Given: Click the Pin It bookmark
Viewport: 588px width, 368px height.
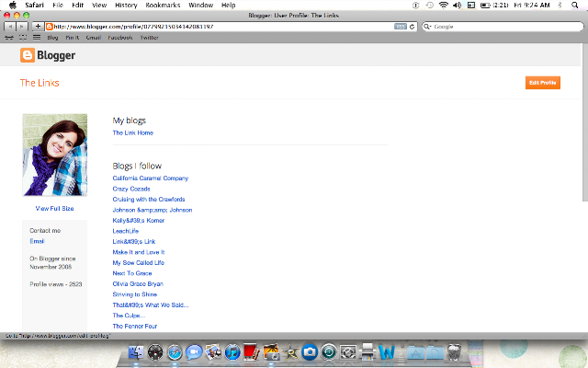Looking at the screenshot, I should [72, 38].
